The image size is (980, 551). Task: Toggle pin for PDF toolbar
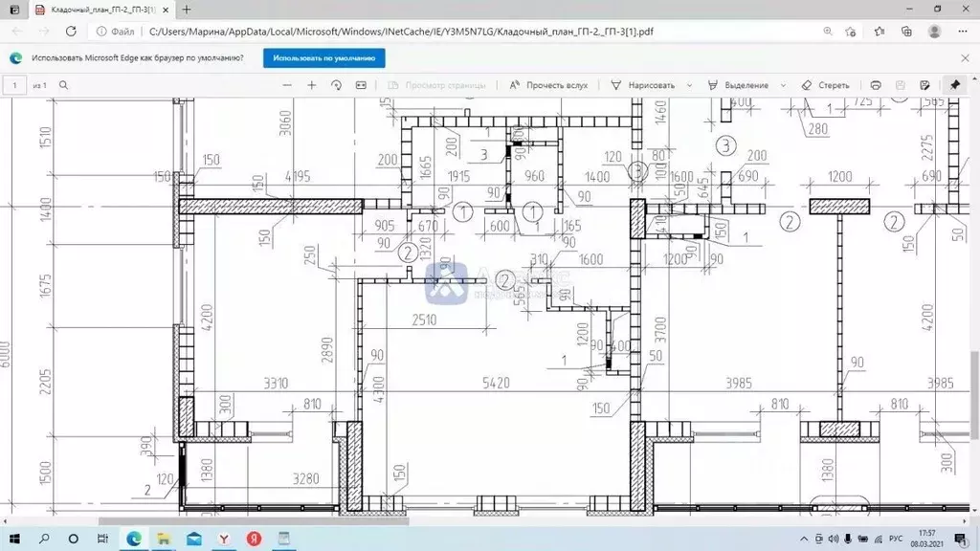point(955,85)
